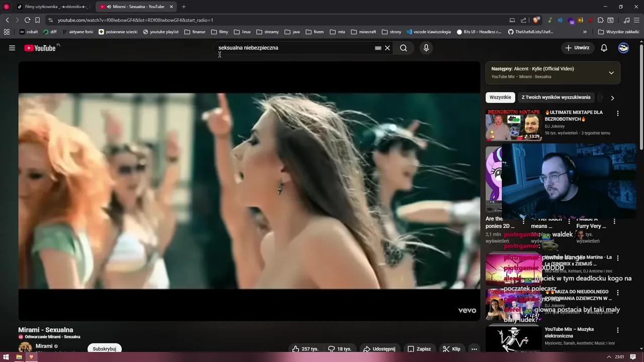Open the Mirami channel avatar
644x362 pixels.
pyautogui.click(x=25, y=347)
